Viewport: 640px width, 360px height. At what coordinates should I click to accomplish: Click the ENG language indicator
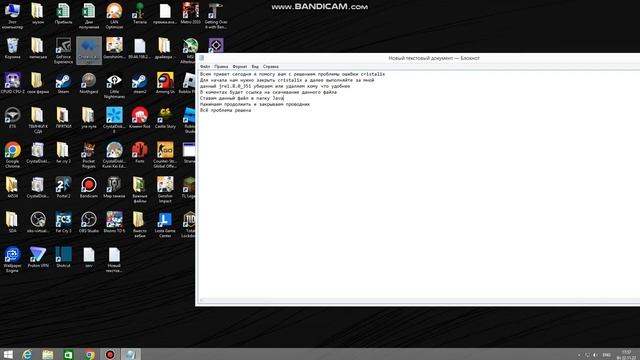click(x=607, y=355)
